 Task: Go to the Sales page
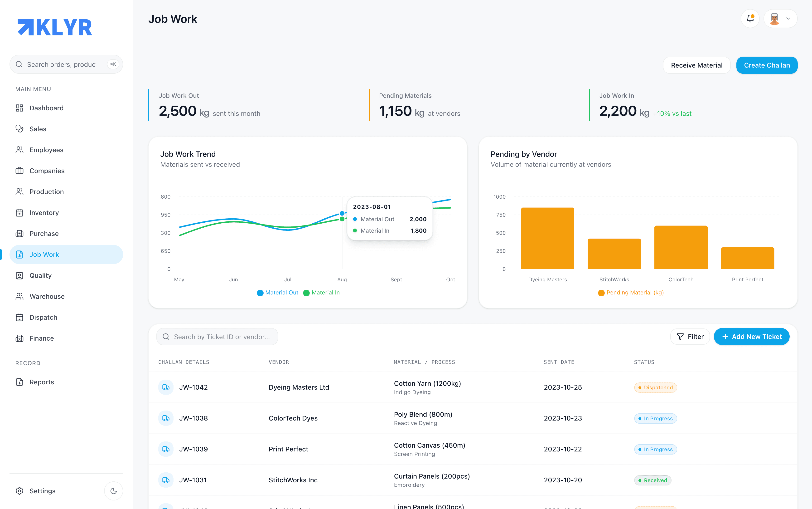tap(66, 129)
